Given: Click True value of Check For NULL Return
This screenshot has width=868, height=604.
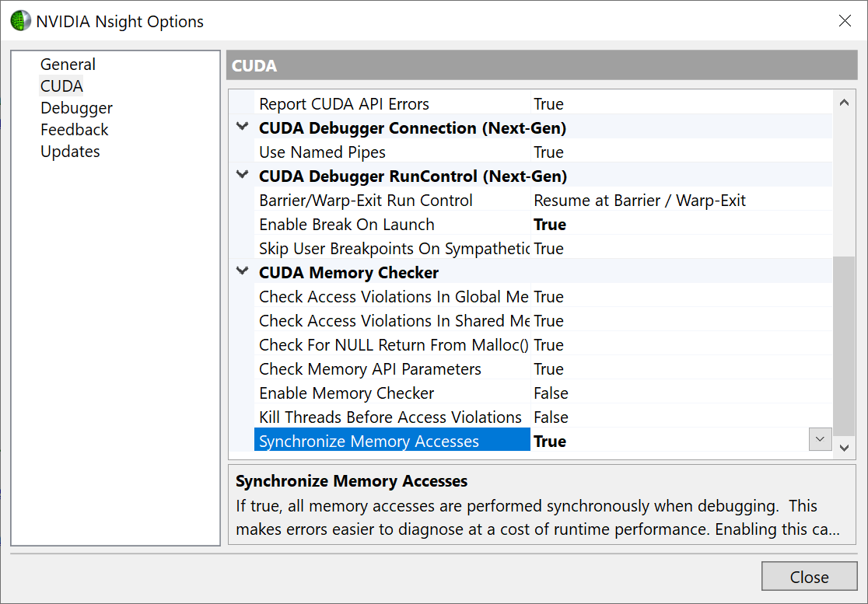Looking at the screenshot, I should (x=548, y=344).
